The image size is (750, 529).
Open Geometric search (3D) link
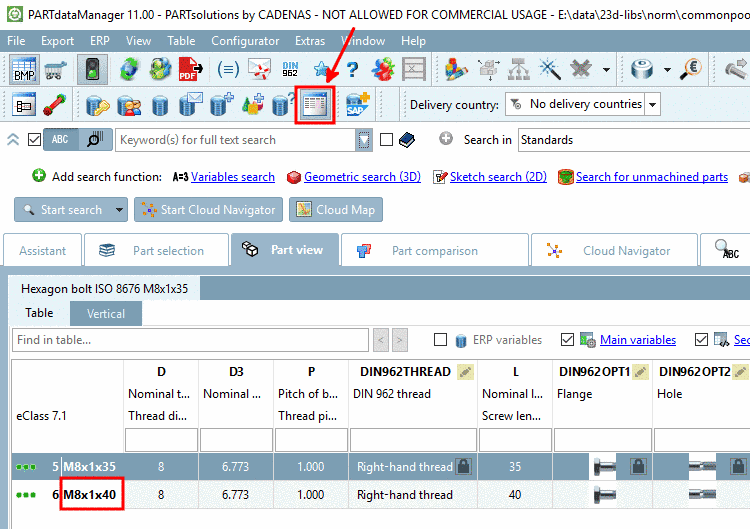362,176
